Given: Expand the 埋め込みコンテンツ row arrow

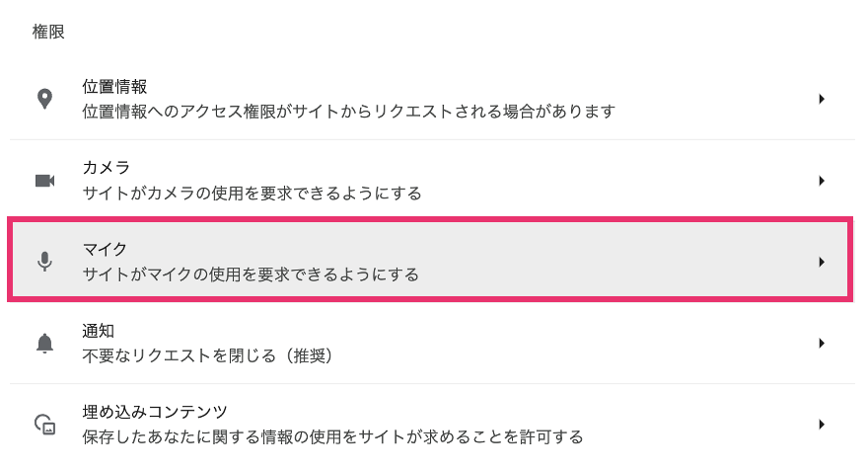Looking at the screenshot, I should tap(822, 425).
